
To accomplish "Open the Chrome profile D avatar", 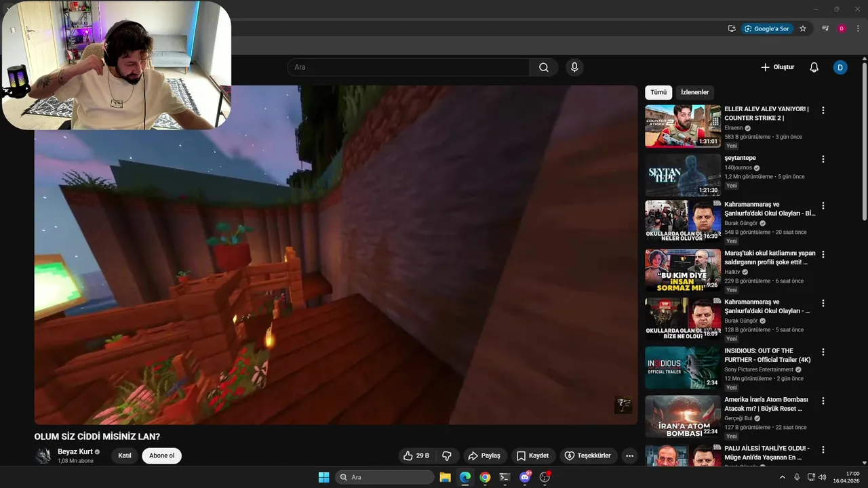I will pos(842,28).
